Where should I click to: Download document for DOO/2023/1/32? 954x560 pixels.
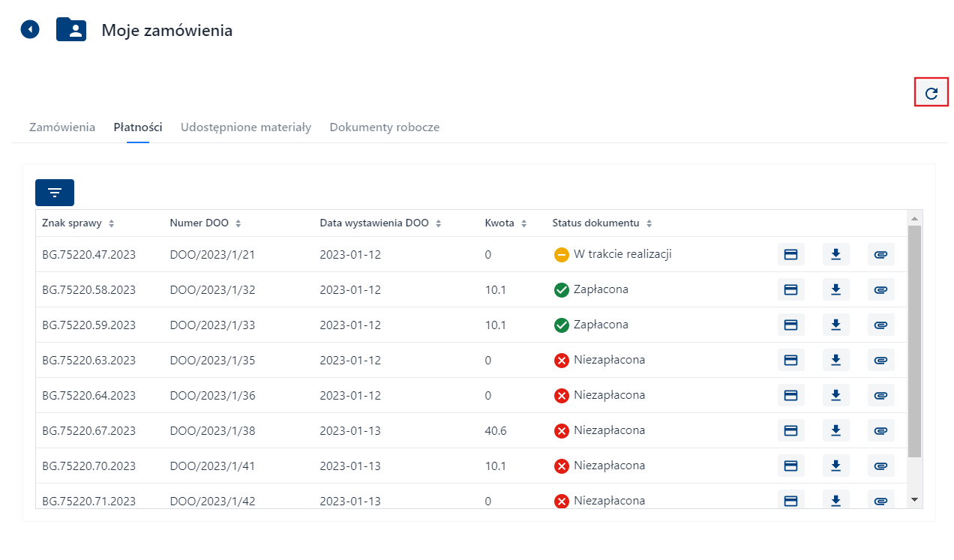(x=835, y=289)
